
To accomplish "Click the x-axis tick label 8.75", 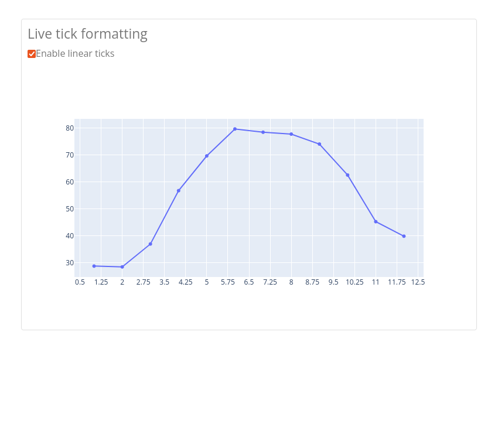I will click(x=312, y=282).
